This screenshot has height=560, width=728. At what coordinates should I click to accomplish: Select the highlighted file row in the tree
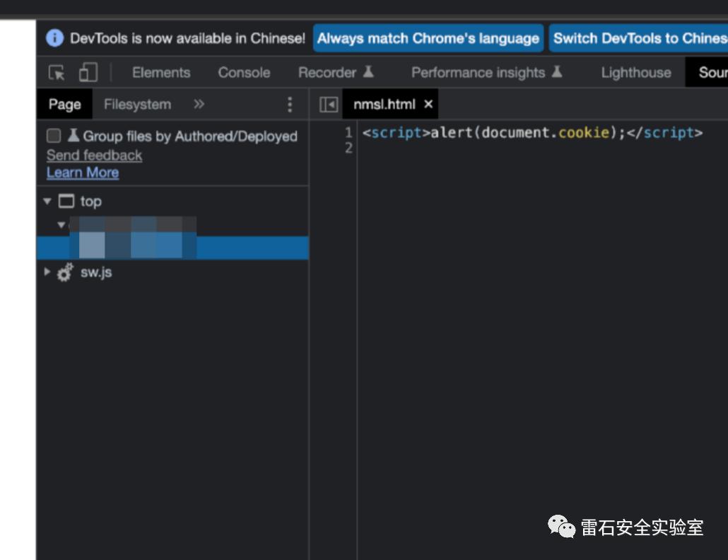(x=172, y=247)
